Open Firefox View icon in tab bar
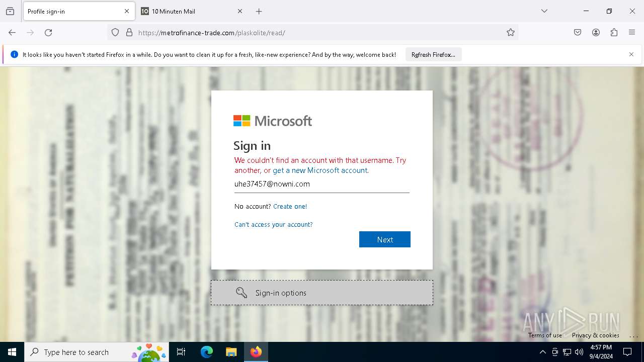This screenshot has width=644, height=362. [x=10, y=11]
